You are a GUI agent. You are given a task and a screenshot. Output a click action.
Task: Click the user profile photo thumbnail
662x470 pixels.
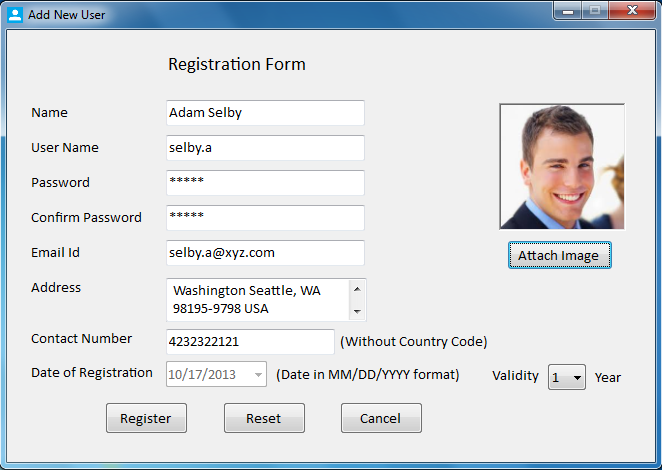click(x=562, y=167)
